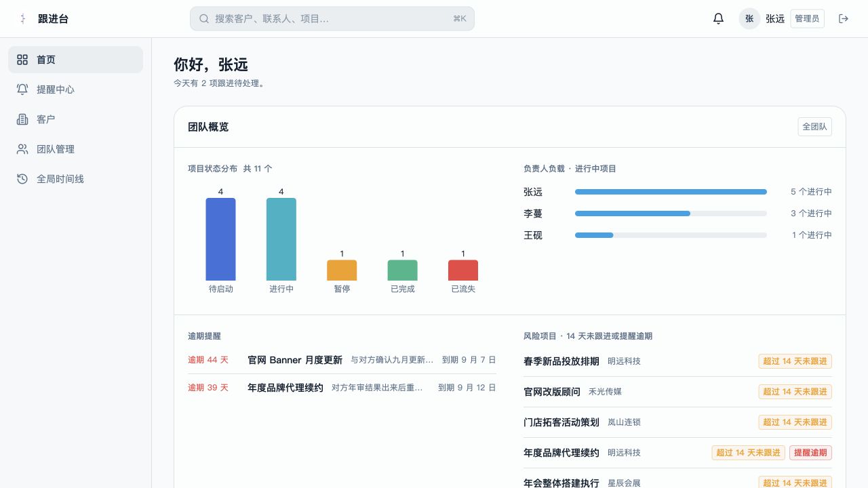This screenshot has height=488, width=868.
Task: Click the 全局时间线 history icon in sidebar
Action: [22, 179]
